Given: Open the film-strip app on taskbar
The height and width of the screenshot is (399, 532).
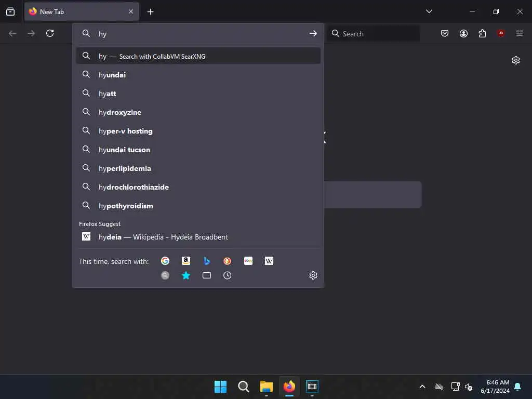Looking at the screenshot, I should tap(312, 387).
